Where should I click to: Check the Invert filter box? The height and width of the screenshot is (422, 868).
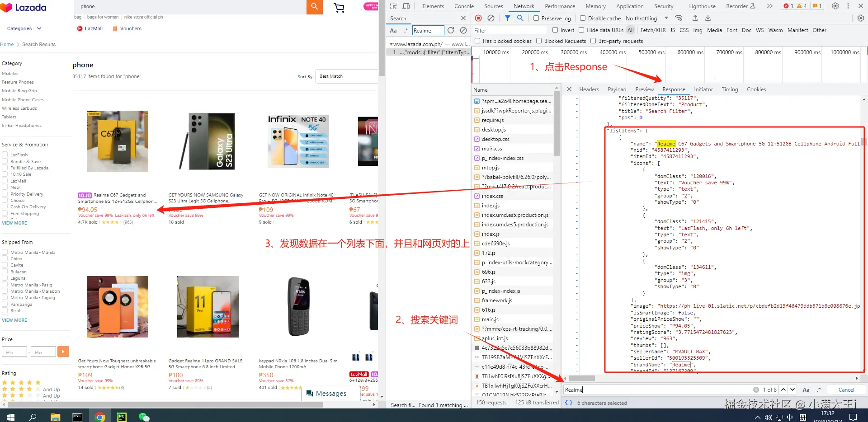tap(555, 30)
